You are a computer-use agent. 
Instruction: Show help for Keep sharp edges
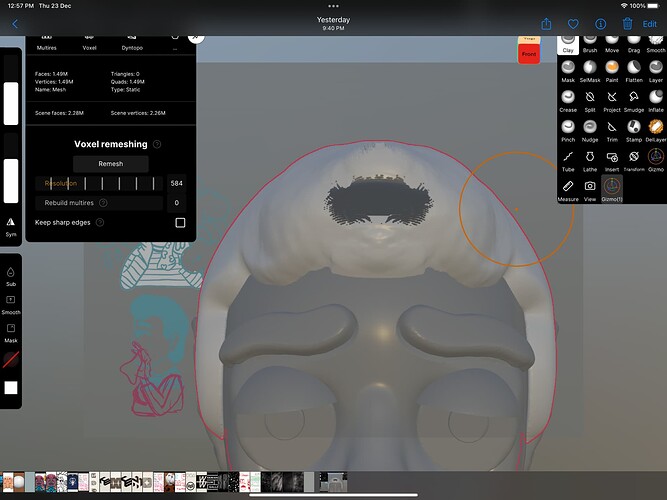pyautogui.click(x=100, y=223)
